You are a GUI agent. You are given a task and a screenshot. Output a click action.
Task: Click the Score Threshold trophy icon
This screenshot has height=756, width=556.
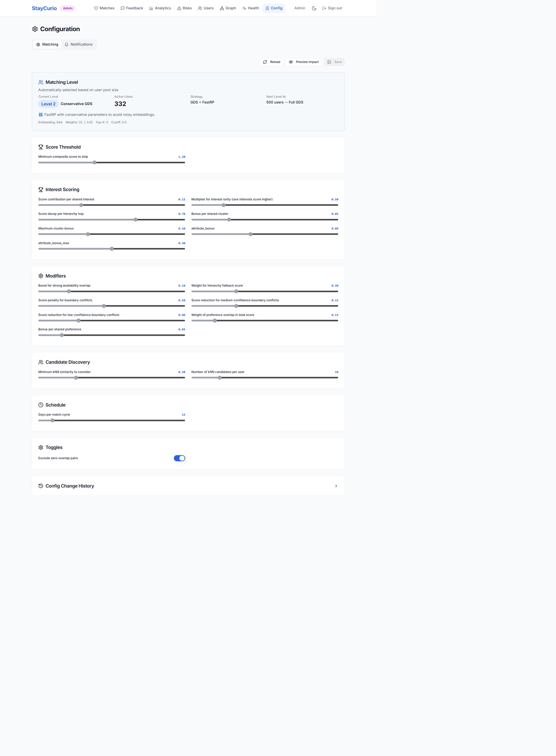click(x=41, y=147)
